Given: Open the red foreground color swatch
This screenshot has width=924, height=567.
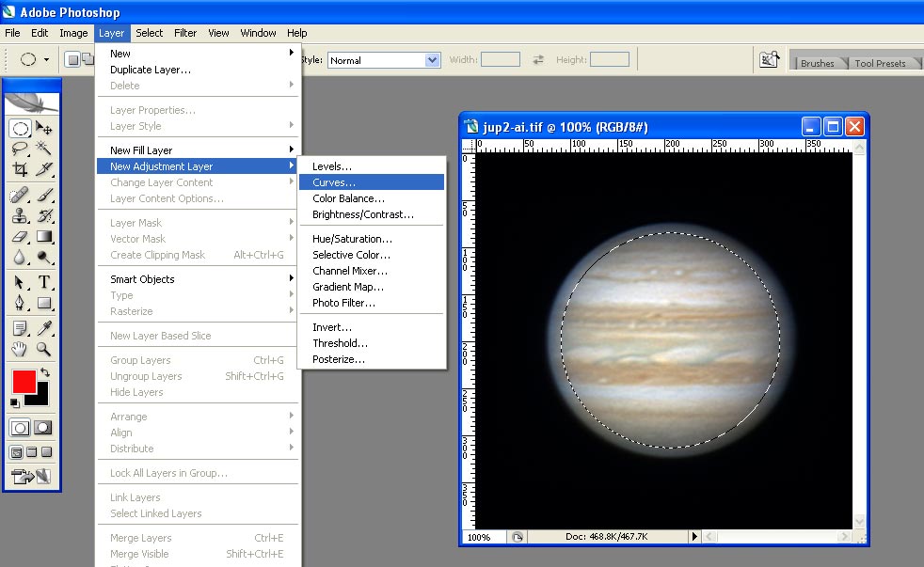Looking at the screenshot, I should tap(24, 382).
